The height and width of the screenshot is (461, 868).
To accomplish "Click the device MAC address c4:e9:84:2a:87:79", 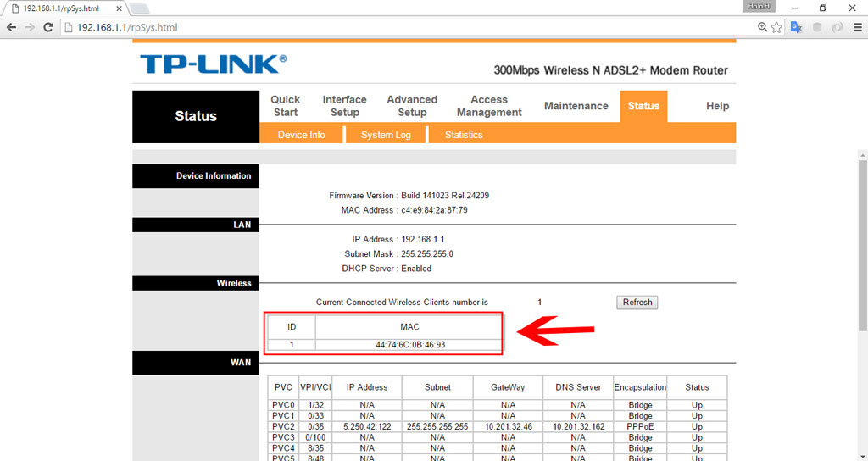I will pyautogui.click(x=434, y=210).
